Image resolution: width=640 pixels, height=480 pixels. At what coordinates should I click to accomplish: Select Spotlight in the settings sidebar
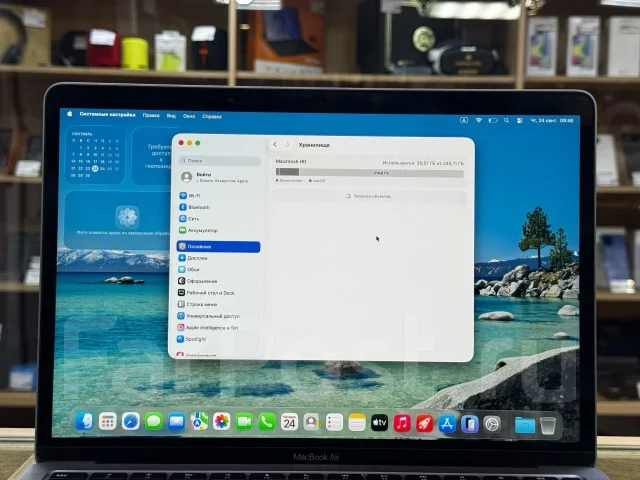click(x=218, y=339)
